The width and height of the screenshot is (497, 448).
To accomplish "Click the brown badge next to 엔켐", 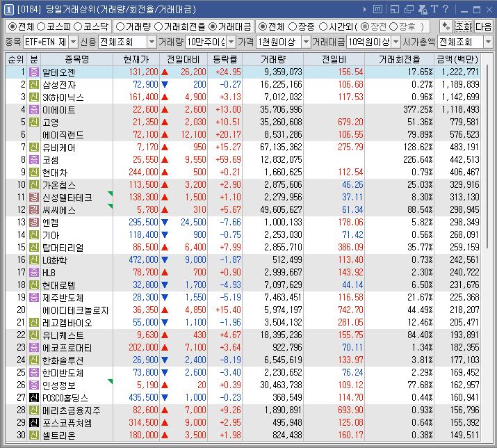I will (34, 222).
